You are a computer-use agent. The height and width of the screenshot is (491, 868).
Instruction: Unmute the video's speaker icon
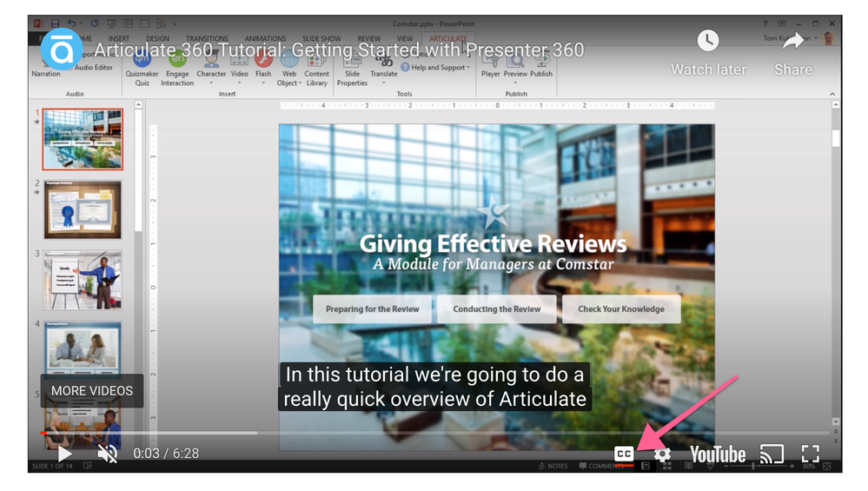coord(108,454)
